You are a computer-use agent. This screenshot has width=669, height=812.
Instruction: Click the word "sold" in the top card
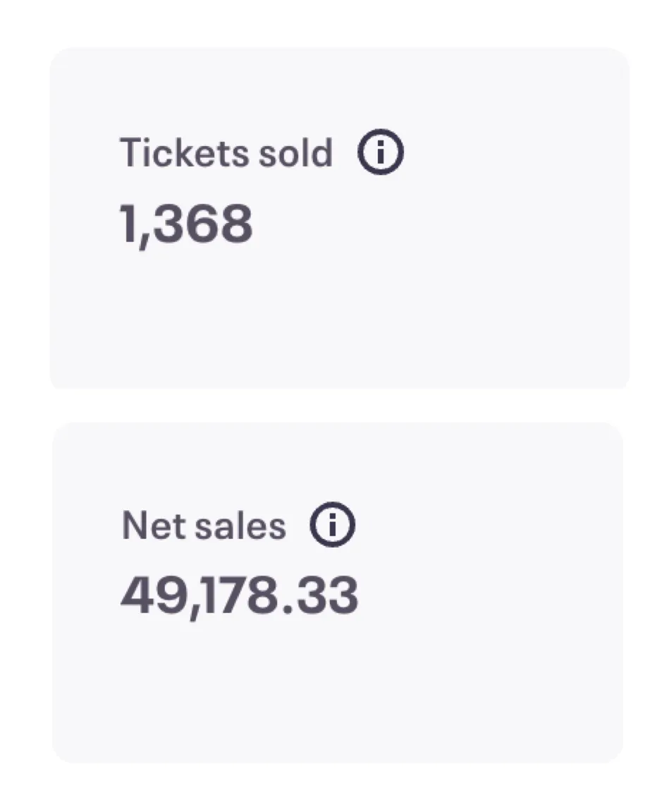tap(295, 153)
